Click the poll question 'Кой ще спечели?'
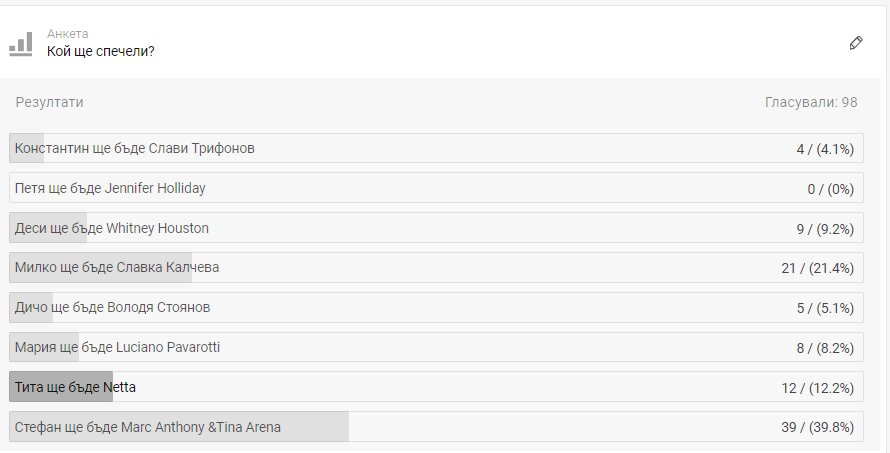890x453 pixels. (101, 51)
